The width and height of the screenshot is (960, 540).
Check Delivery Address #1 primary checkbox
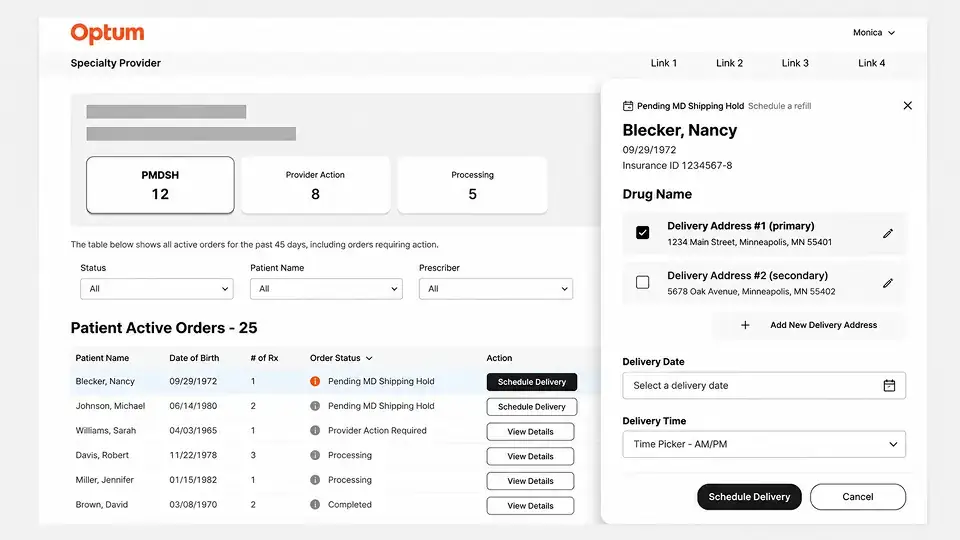pos(642,233)
